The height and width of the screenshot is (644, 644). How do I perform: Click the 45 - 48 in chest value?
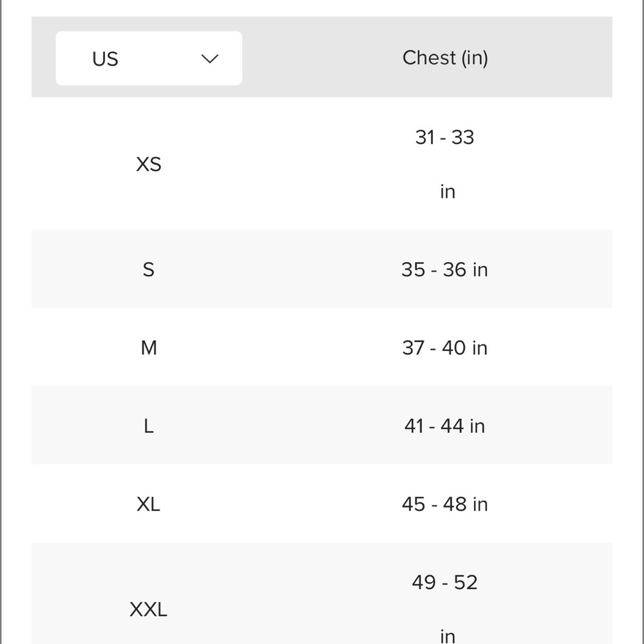click(x=445, y=504)
